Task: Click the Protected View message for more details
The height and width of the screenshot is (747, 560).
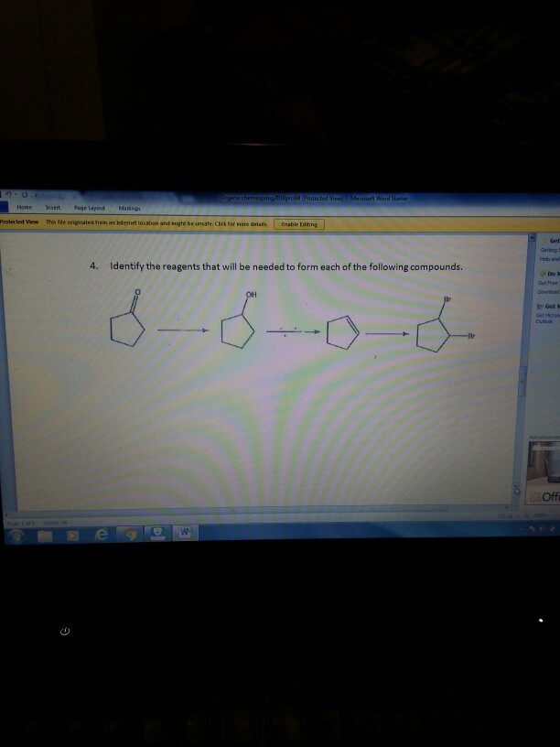Action: coord(156,222)
